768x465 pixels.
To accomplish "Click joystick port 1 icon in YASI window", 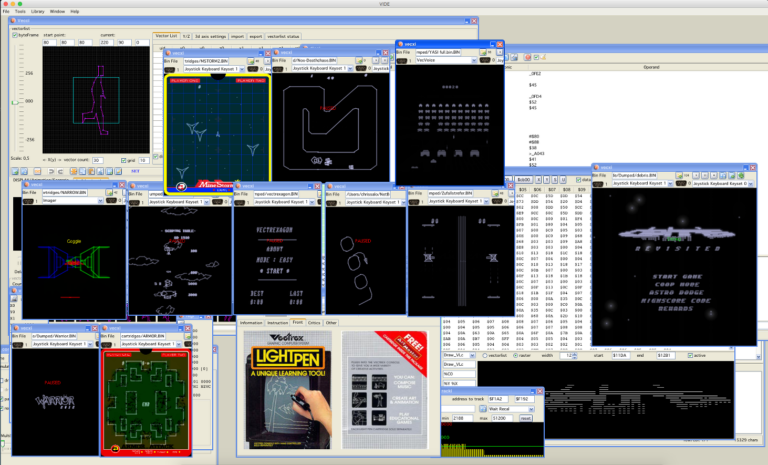I will tap(402, 60).
